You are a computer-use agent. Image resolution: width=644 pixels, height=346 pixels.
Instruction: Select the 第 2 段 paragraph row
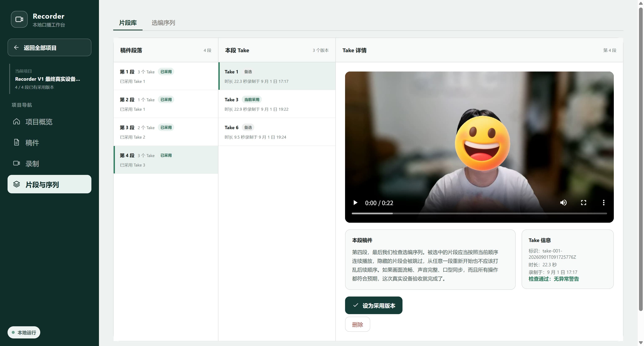pos(166,104)
